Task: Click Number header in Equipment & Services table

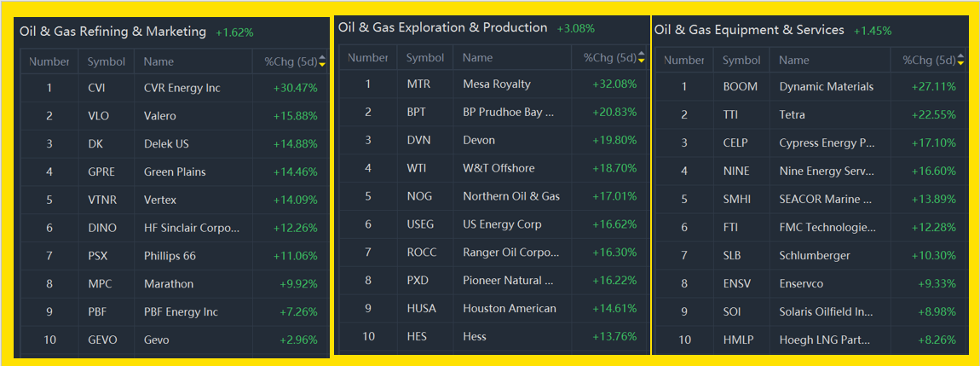Action: [x=683, y=61]
